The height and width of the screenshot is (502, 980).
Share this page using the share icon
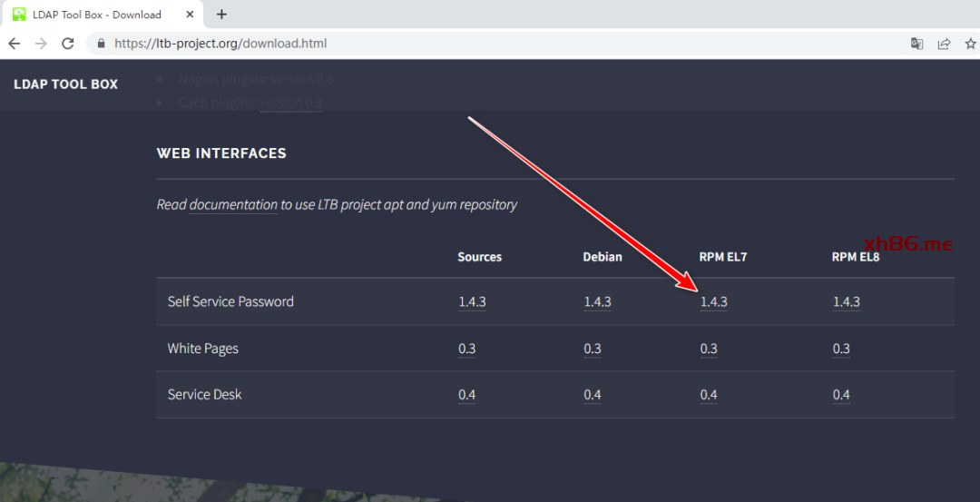[x=944, y=44]
